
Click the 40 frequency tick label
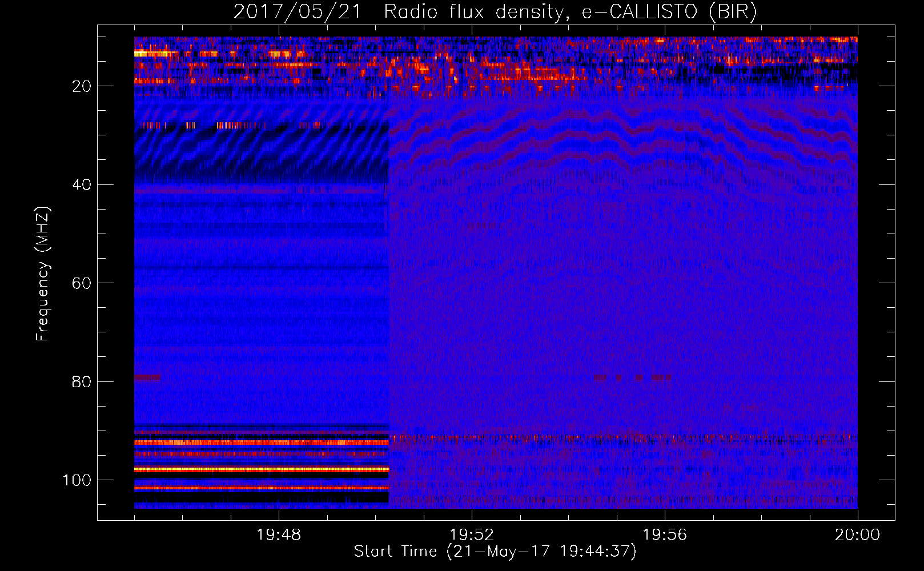click(82, 185)
